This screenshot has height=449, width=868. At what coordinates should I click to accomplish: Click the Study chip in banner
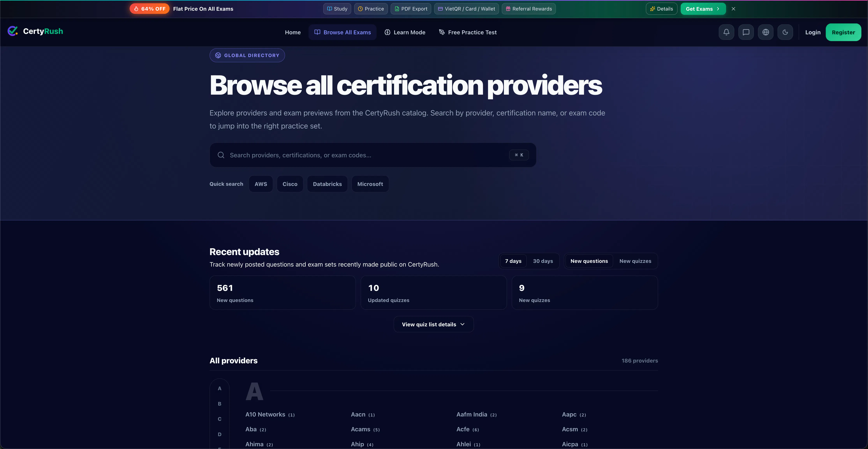(x=337, y=9)
